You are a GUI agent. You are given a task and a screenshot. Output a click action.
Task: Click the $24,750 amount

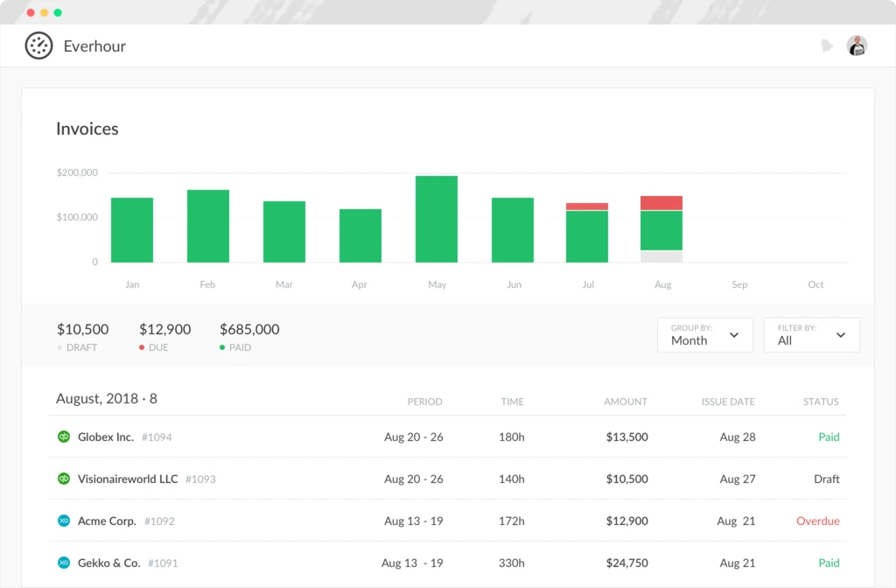[626, 563]
